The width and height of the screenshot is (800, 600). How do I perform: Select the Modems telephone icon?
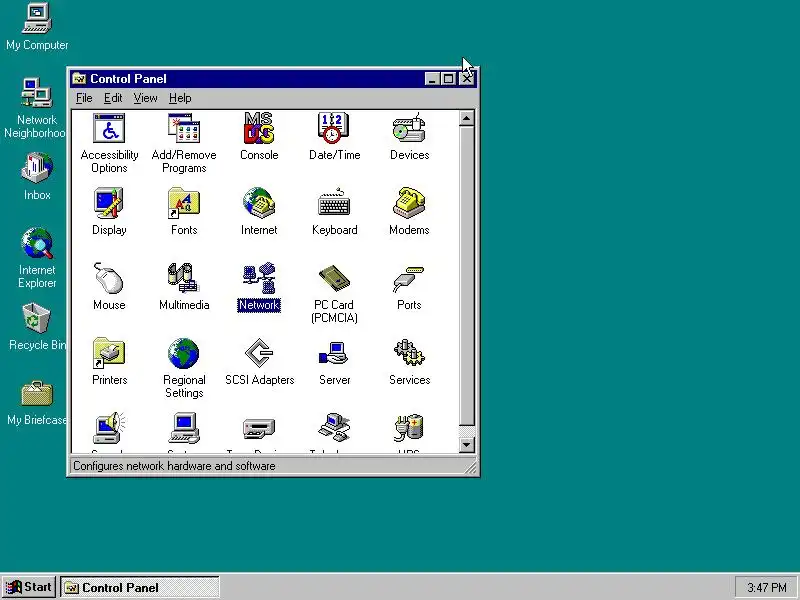409,203
